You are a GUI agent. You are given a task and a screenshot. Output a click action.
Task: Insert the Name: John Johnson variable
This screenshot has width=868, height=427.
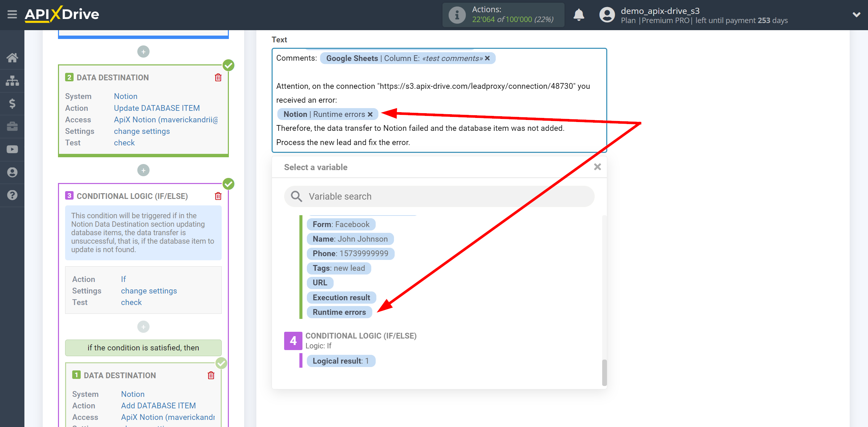tap(350, 239)
